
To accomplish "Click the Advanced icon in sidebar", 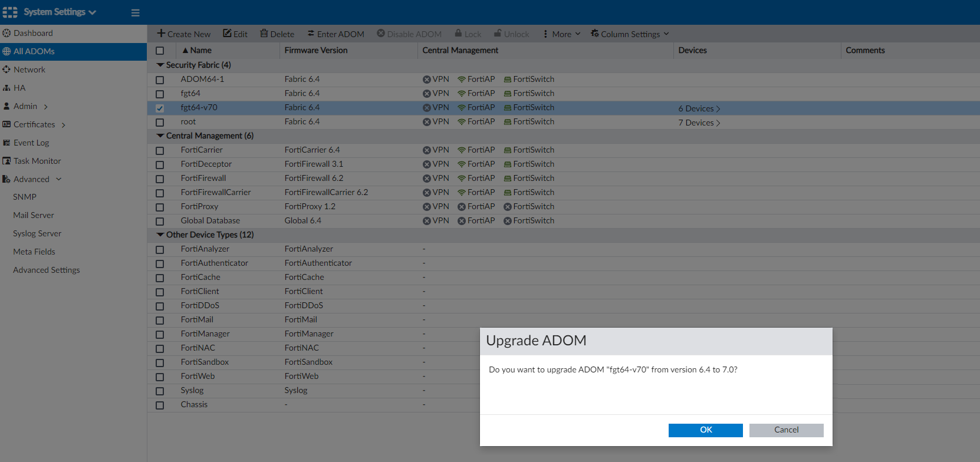I will (x=6, y=179).
